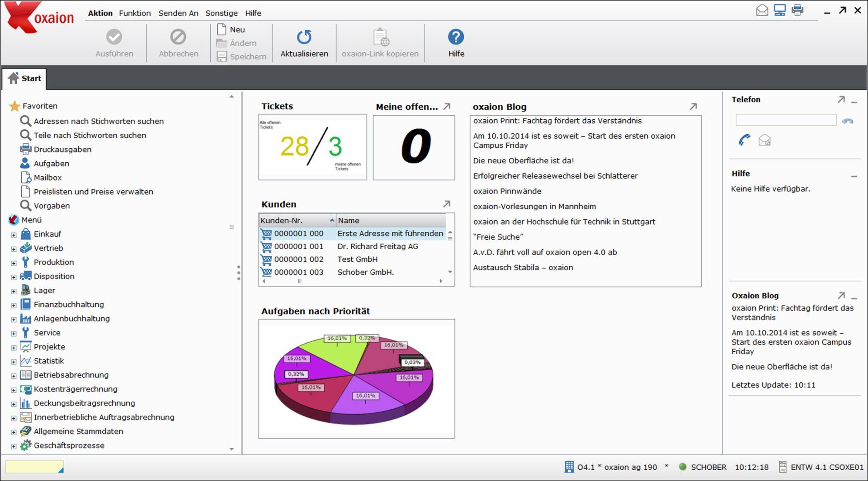Expand the Projekte tree node
Screen dimensions: 868x481
[14, 348]
